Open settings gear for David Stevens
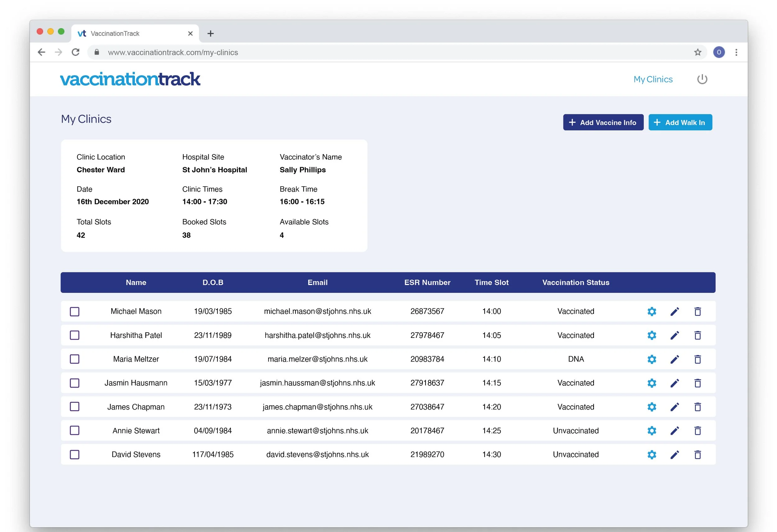777x532 pixels. coord(652,454)
